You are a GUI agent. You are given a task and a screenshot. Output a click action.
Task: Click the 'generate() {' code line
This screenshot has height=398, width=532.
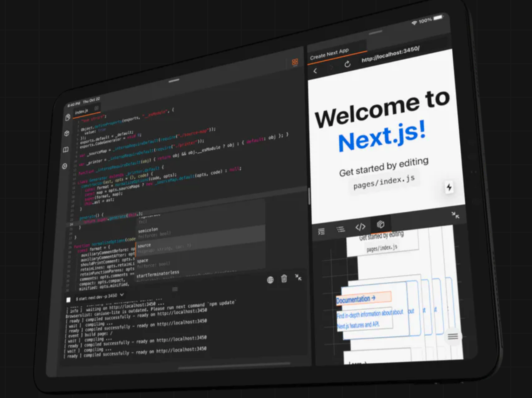91,216
